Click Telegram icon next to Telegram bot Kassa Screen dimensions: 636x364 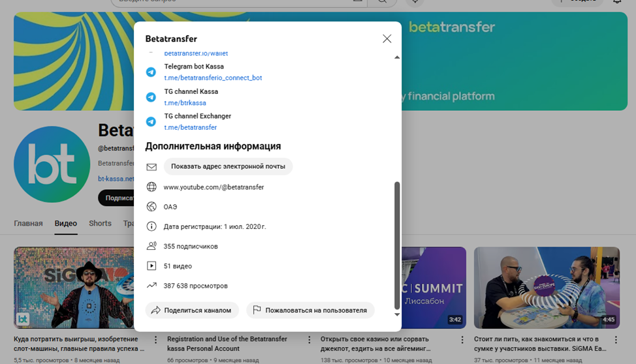tap(151, 72)
